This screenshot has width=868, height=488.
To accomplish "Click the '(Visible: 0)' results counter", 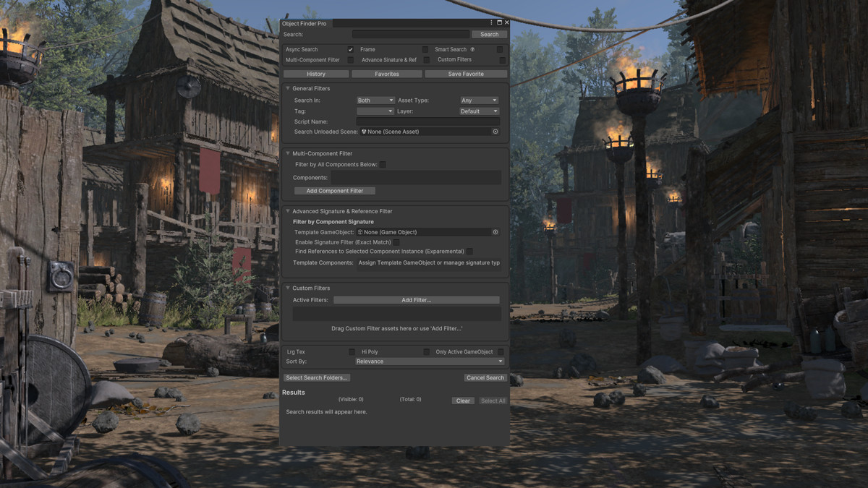I will coord(351,399).
